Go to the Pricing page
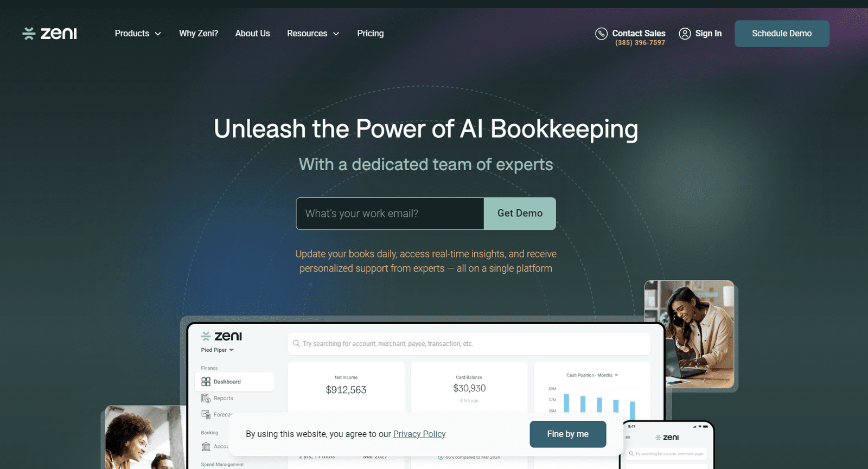The image size is (868, 469). pyautogui.click(x=371, y=34)
